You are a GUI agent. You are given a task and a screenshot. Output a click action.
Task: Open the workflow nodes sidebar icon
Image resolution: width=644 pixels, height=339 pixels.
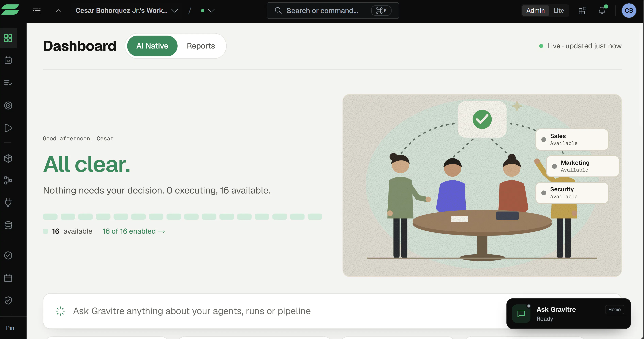coord(8,180)
